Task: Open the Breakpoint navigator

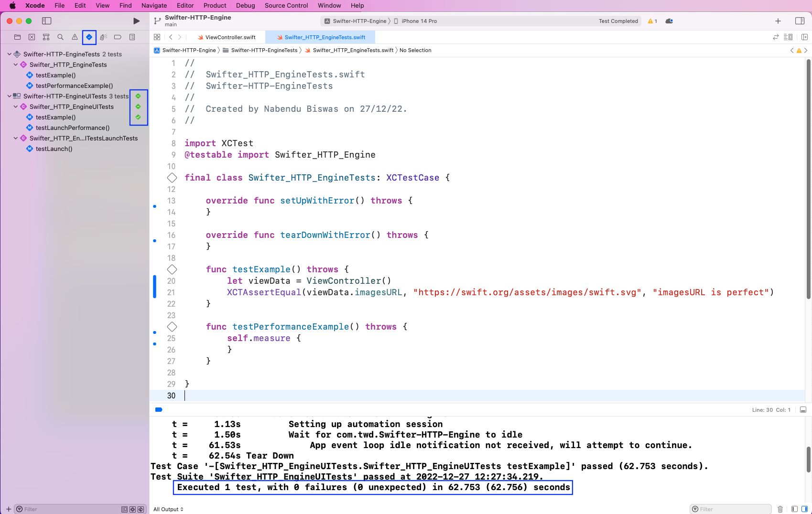Action: pyautogui.click(x=118, y=37)
